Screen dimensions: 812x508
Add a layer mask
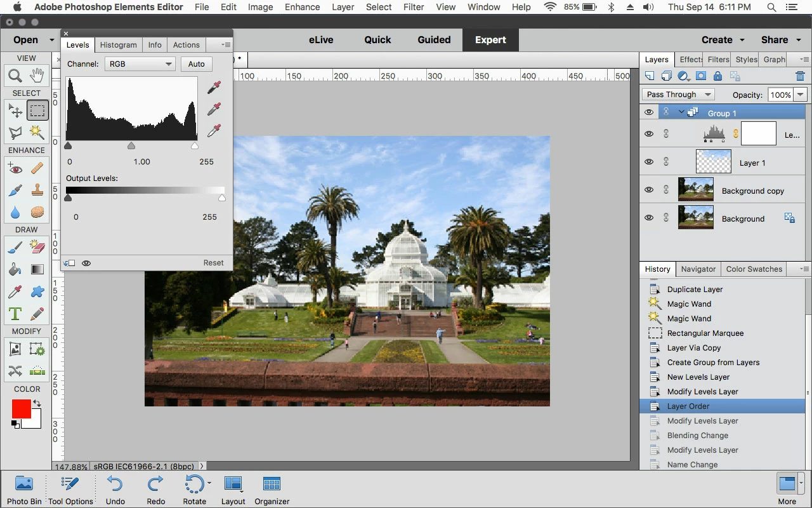pos(701,76)
